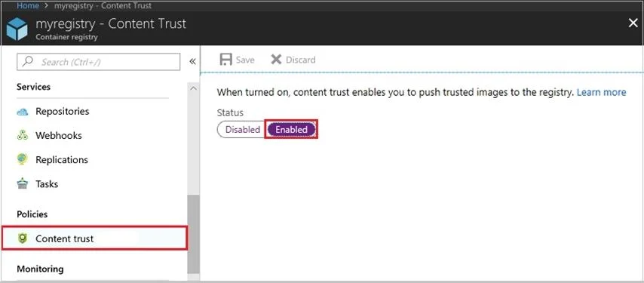Click the Save floppy disk icon
Screen dimensions: 644x283
tap(226, 60)
